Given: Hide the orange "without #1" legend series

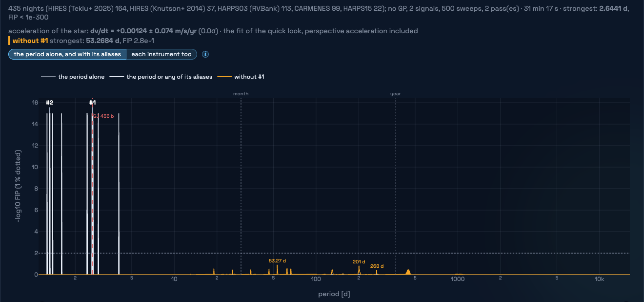Looking at the screenshot, I should click(x=241, y=77).
